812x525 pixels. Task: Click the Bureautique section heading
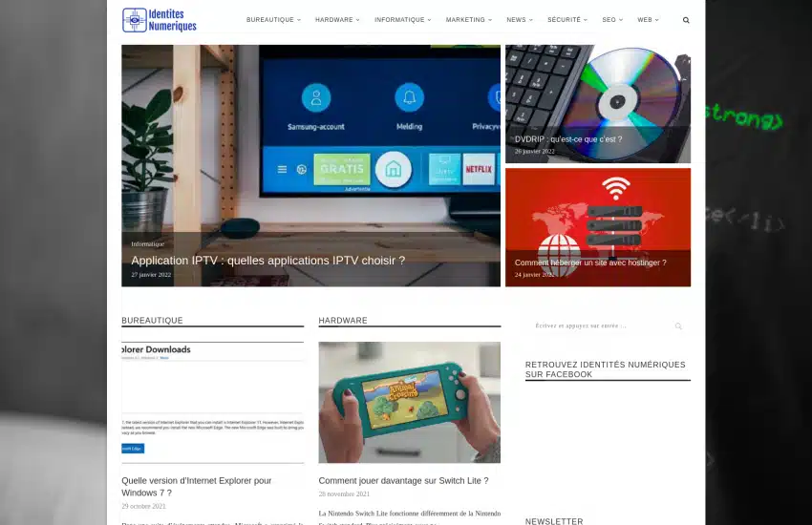(152, 320)
